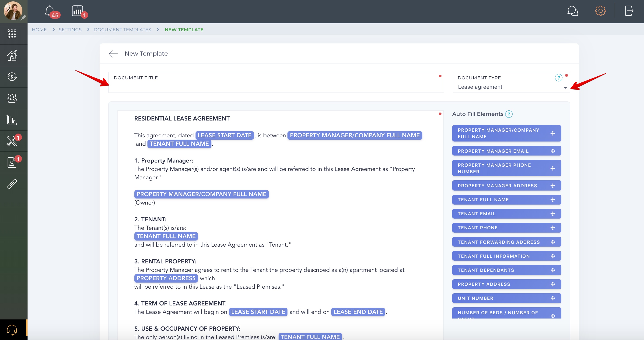
Task: Open the notifications bell
Action: point(49,11)
